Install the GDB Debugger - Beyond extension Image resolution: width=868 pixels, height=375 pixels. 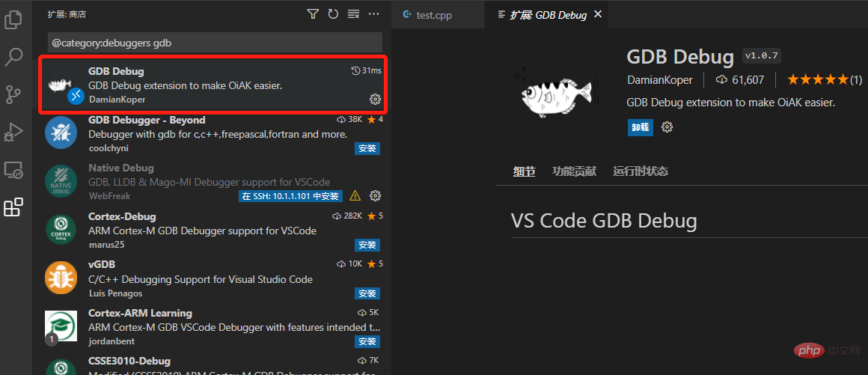(367, 148)
